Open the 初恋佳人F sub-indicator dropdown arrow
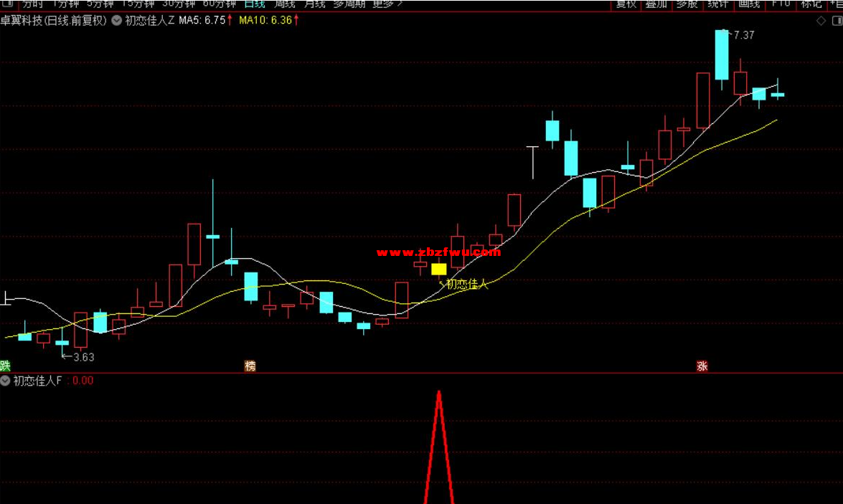This screenshot has width=843, height=504. [5, 381]
